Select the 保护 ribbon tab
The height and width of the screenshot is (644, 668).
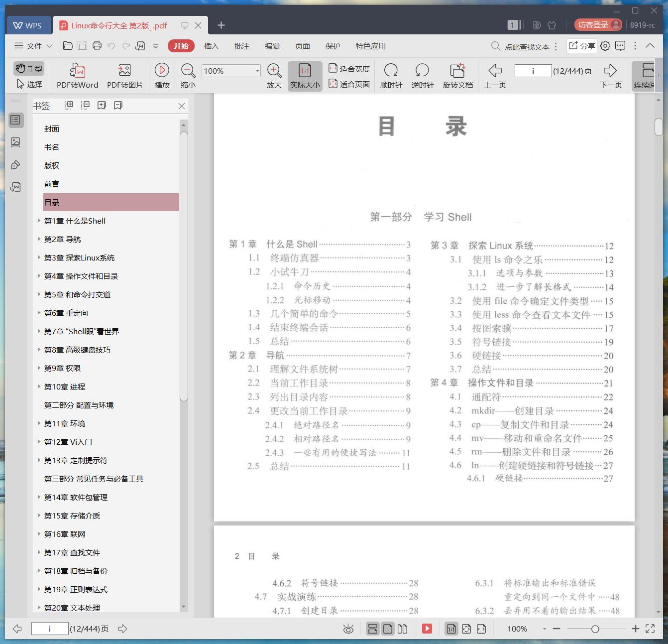pos(333,46)
